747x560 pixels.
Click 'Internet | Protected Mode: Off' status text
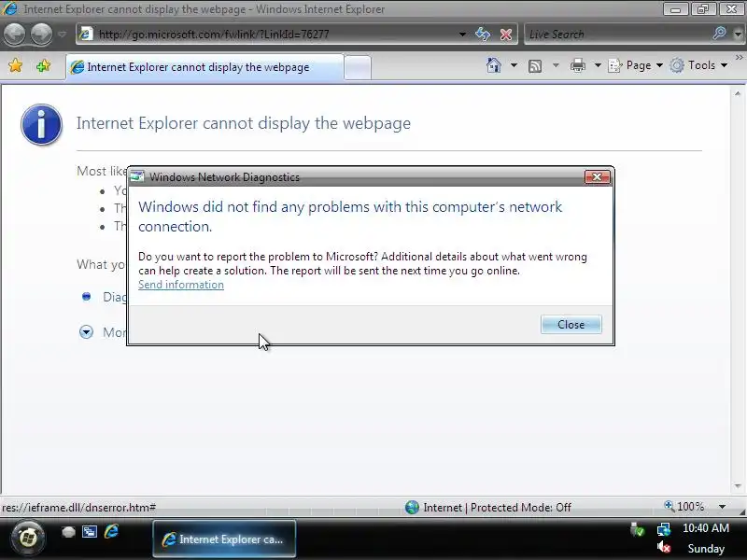coord(497,507)
